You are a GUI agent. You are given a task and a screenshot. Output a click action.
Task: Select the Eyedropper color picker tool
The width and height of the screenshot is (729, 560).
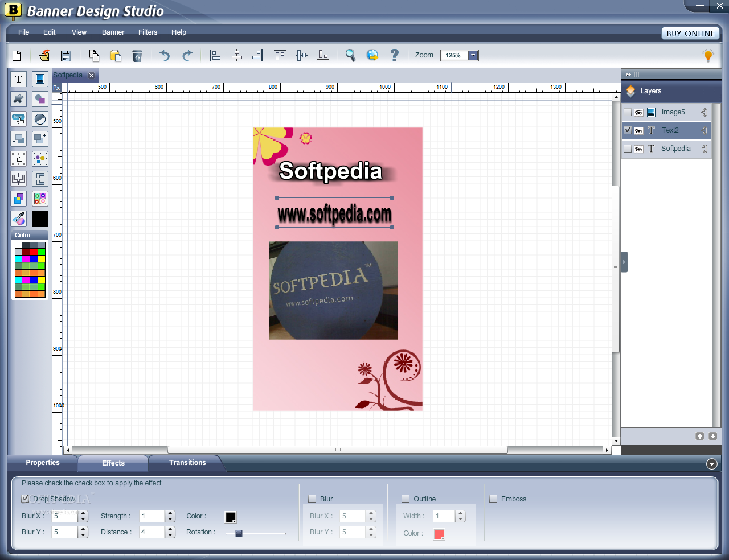pos(18,219)
